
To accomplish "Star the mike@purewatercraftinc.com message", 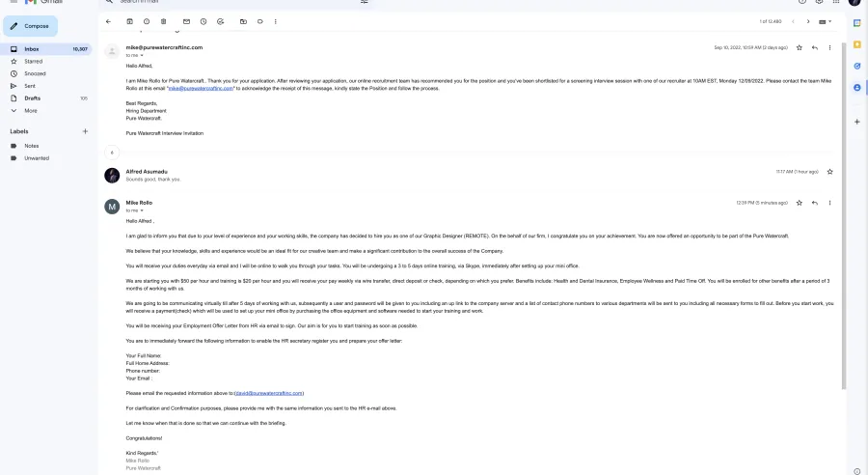I will 799,47.
